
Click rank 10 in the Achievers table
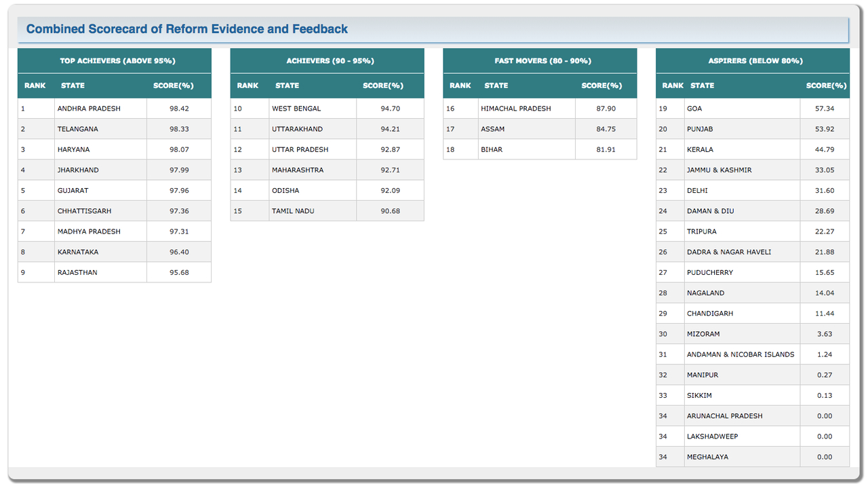237,109
